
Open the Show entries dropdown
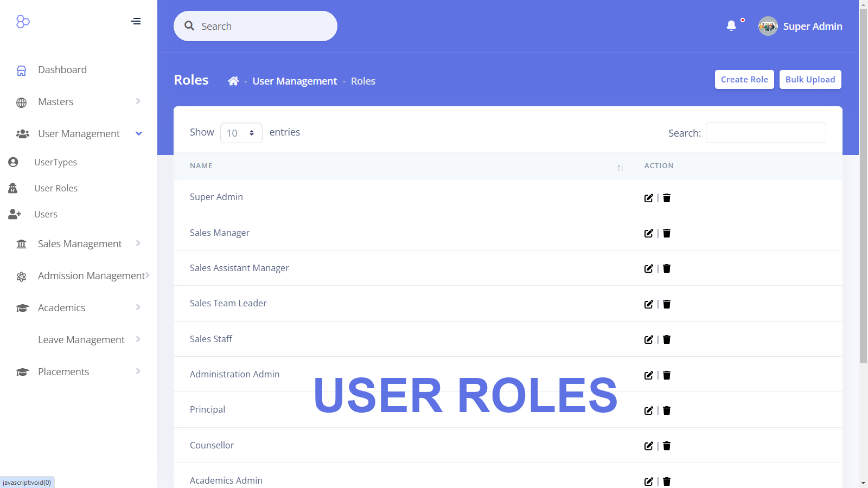click(241, 133)
